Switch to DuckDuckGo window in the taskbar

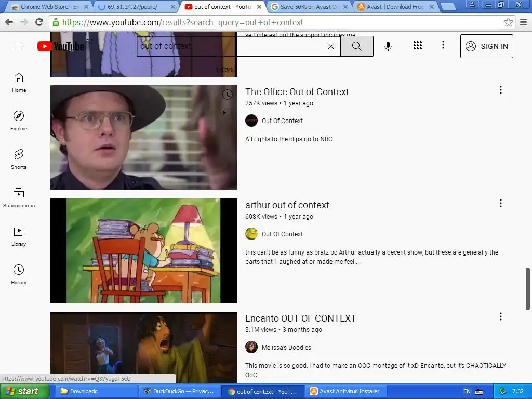coord(179,391)
